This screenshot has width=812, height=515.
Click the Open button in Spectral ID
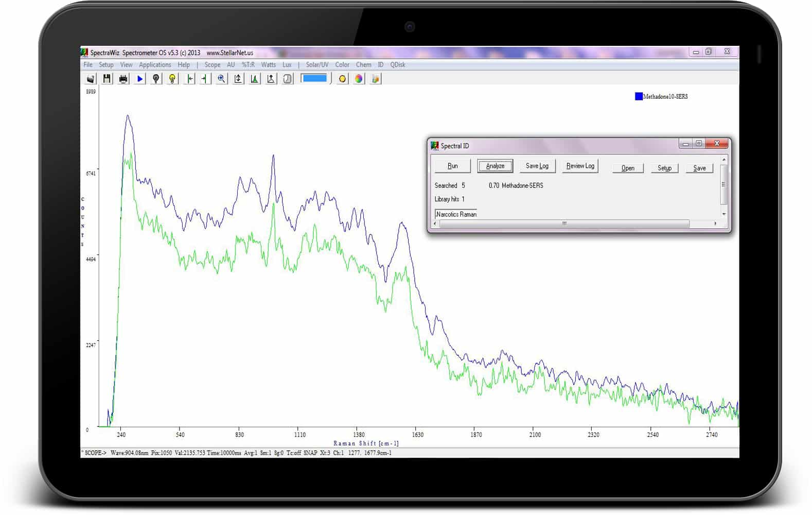tap(628, 168)
